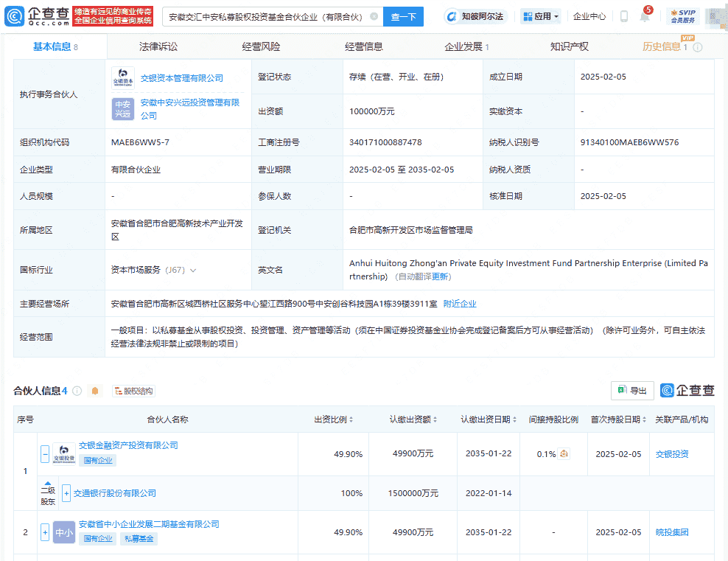Expand the 资本市场服务 (J67) industry dropdown
The image size is (728, 561).
[x=192, y=270]
